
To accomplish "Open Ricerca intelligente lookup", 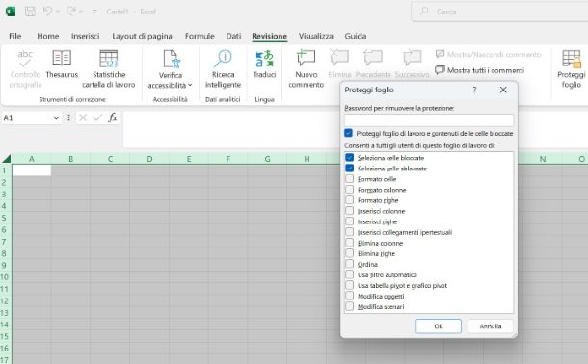I will tap(223, 69).
